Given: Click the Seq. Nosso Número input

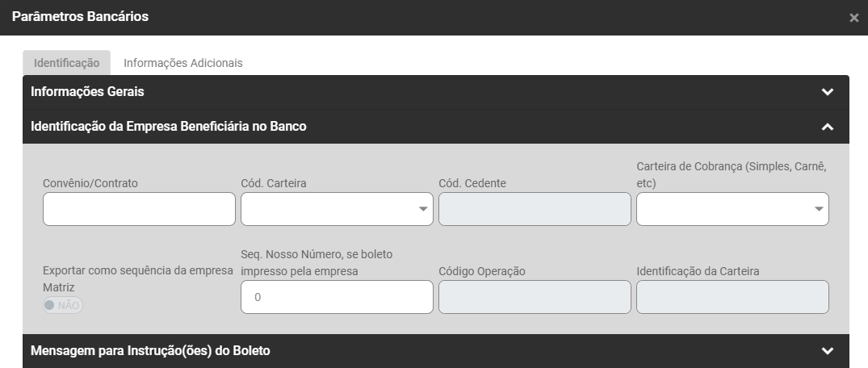Looking at the screenshot, I should tap(337, 297).
